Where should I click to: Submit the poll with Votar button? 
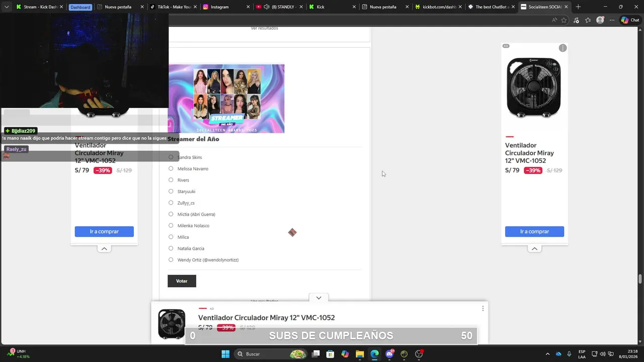coord(182,281)
